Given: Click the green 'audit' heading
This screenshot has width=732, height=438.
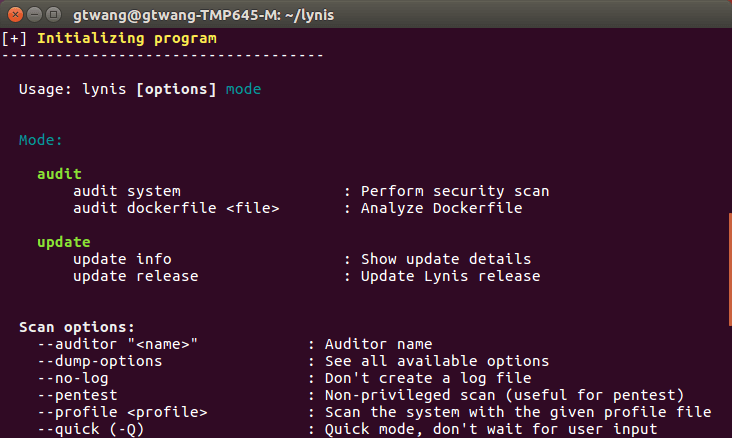Looking at the screenshot, I should click(59, 174).
